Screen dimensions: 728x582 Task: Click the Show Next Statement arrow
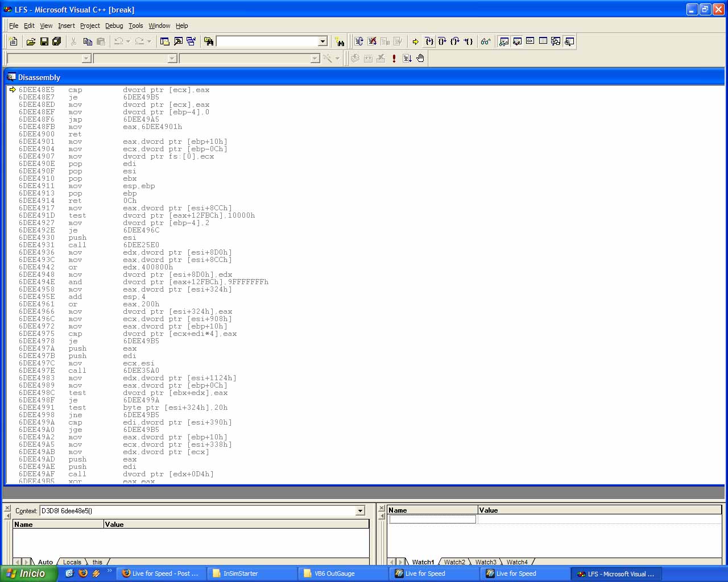click(x=416, y=41)
